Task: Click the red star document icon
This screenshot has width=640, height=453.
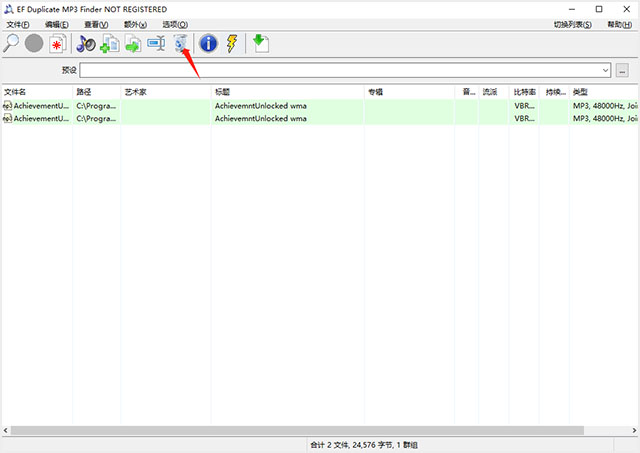Action: 58,43
